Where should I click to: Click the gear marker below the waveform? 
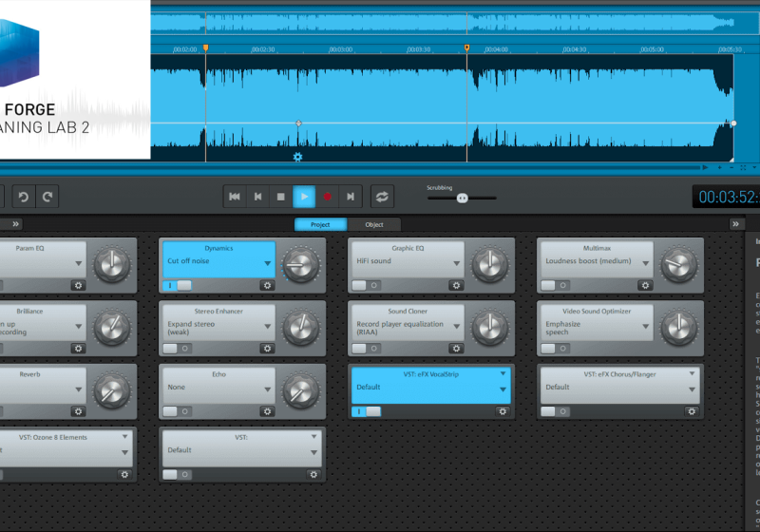297,157
